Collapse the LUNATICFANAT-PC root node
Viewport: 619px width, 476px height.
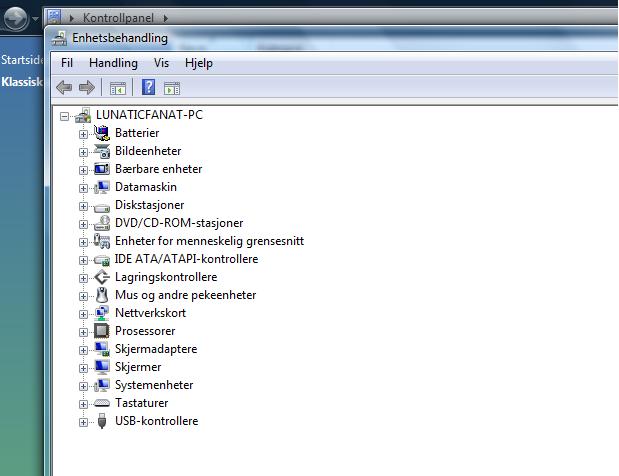[x=64, y=116]
